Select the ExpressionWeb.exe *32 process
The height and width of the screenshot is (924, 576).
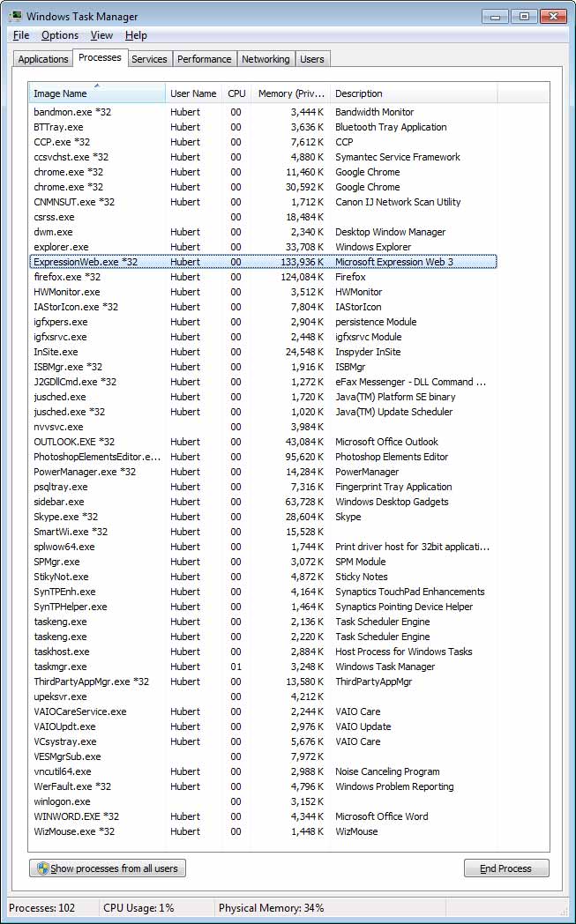pyautogui.click(x=263, y=262)
